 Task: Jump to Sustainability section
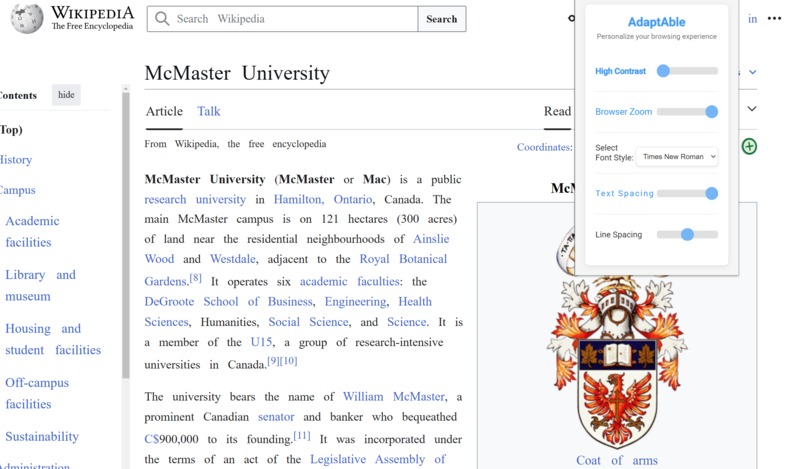click(42, 437)
